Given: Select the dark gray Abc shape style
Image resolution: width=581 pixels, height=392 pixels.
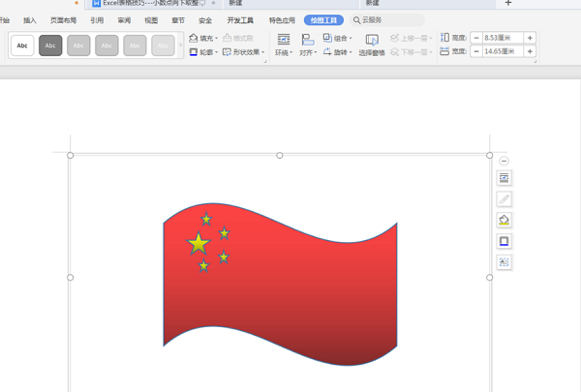Looking at the screenshot, I should 50,45.
